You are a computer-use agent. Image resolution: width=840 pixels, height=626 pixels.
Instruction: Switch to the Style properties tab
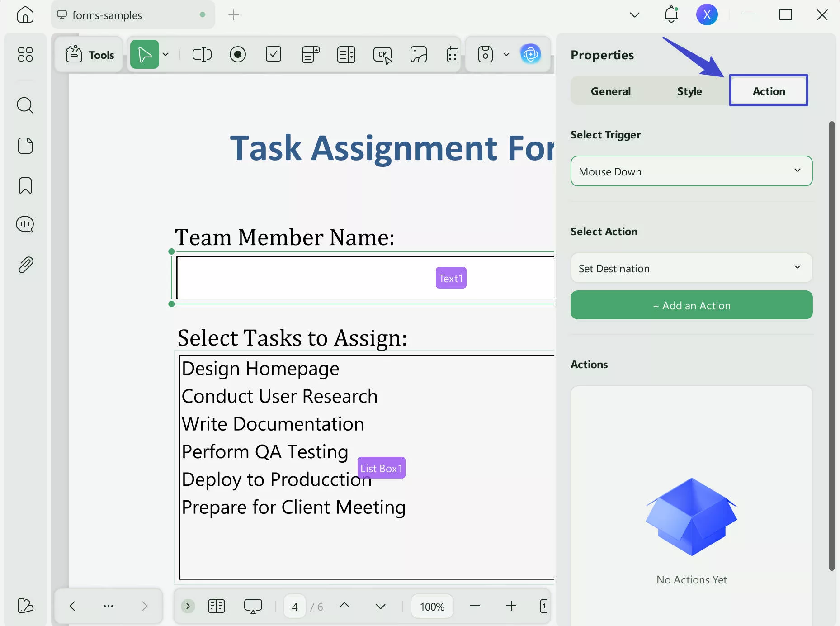689,91
